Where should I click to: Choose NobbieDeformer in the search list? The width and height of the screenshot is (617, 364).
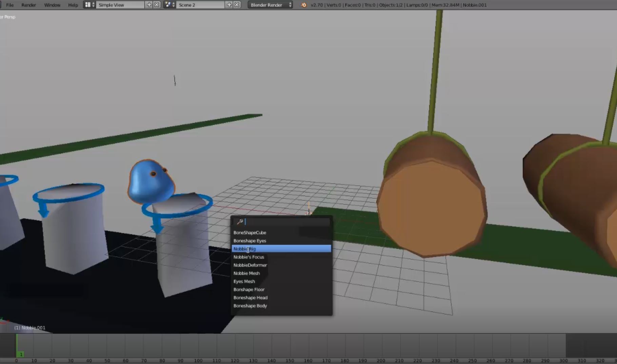click(x=250, y=265)
